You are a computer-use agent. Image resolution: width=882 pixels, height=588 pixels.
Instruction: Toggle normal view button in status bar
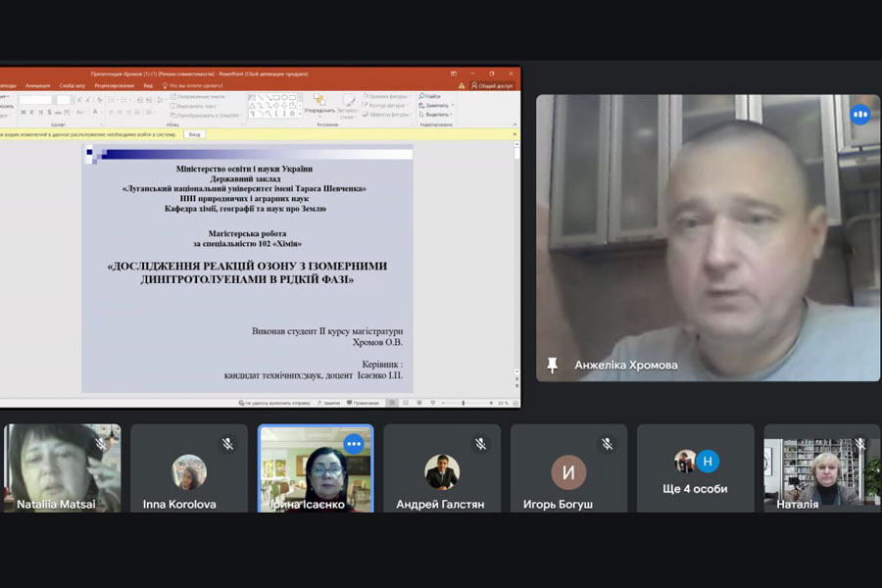(x=393, y=403)
